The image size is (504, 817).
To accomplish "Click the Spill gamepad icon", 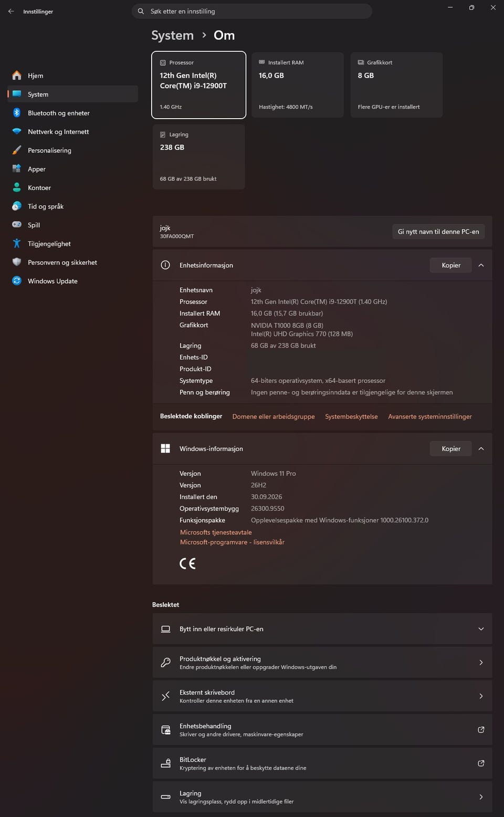I will 17,225.
